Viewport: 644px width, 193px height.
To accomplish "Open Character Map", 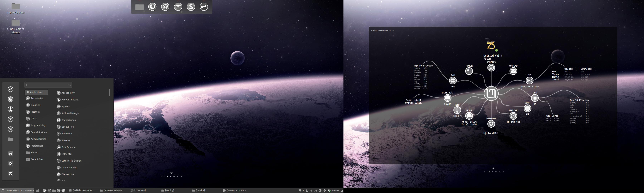I will (67, 167).
